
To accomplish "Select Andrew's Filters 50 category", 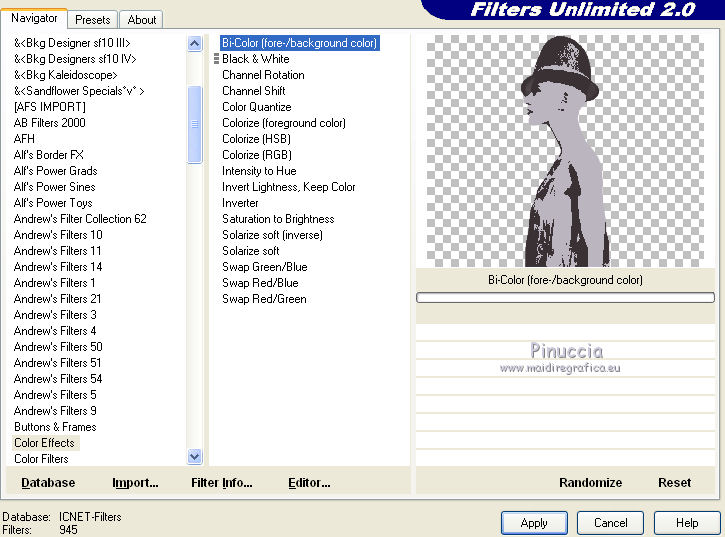I will point(58,347).
